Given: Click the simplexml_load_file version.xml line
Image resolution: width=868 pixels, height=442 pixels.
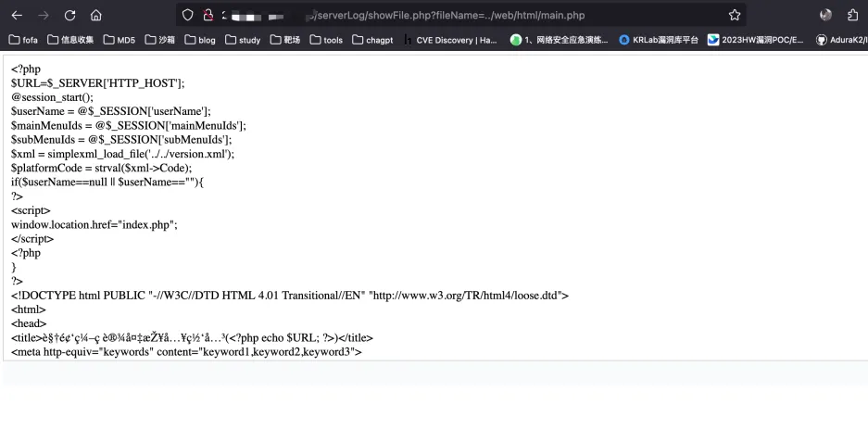Looking at the screenshot, I should [123, 154].
